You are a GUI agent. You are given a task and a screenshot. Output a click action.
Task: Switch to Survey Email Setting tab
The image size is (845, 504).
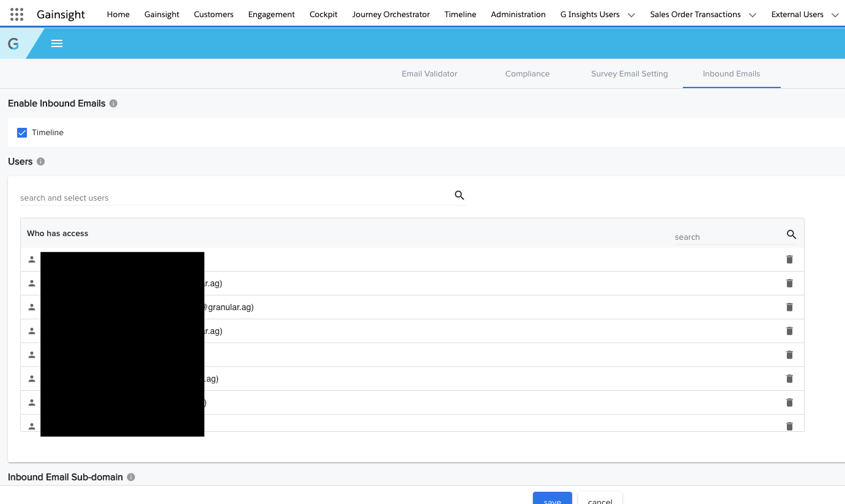[630, 73]
